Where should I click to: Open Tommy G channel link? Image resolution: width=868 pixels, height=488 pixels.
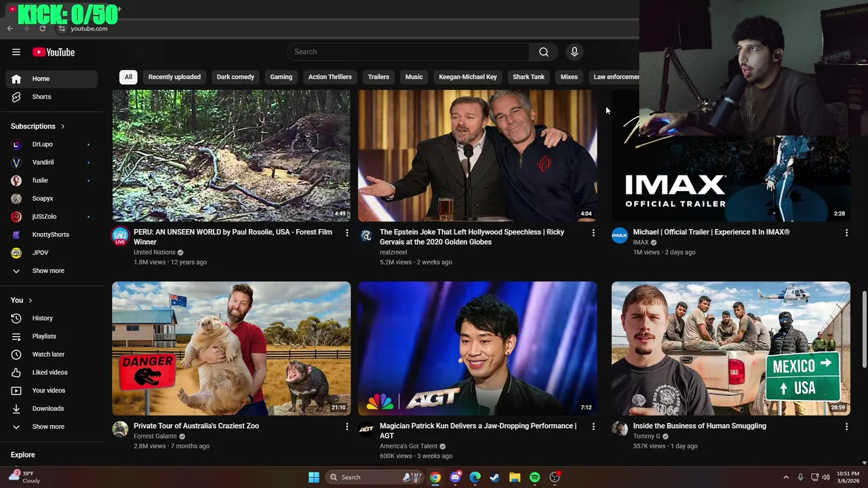tap(646, 436)
